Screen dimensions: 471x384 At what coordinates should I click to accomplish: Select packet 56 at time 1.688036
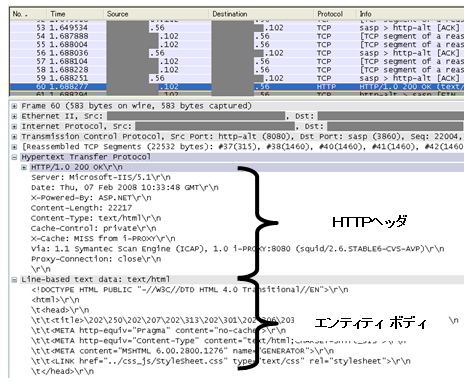[x=237, y=53]
